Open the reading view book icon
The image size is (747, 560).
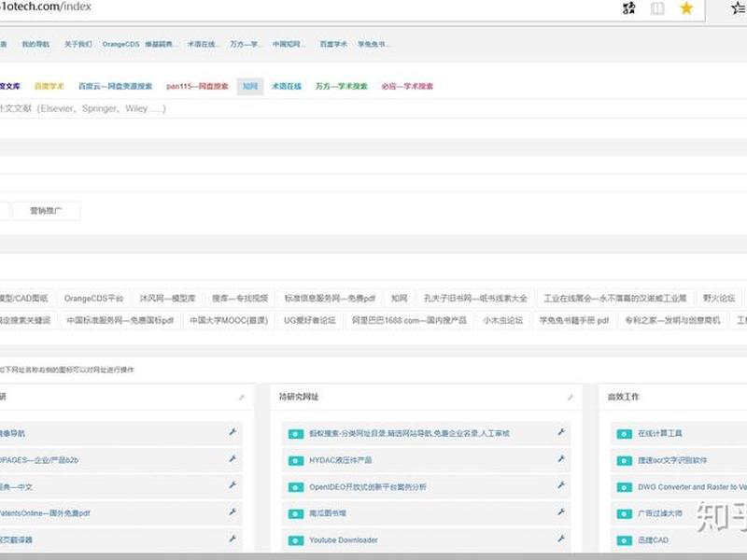point(657,8)
